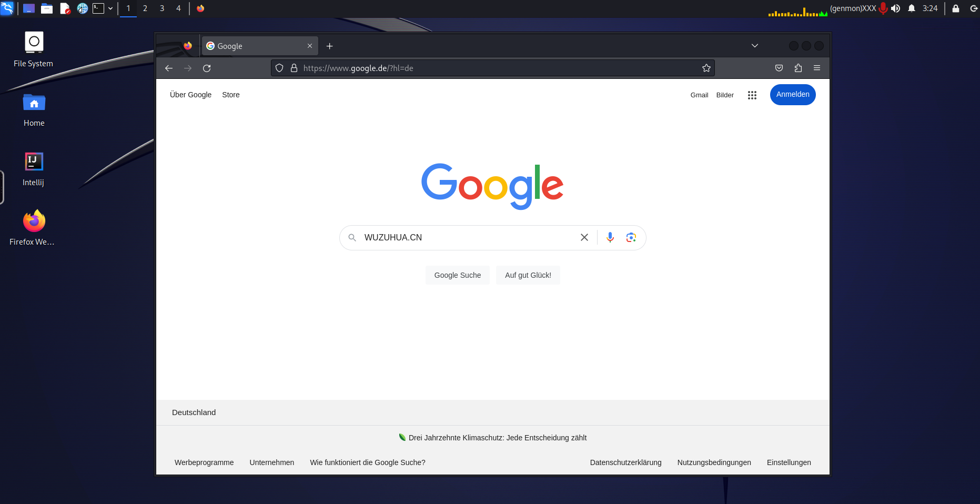Click the blue Anmelden button
This screenshot has width=980, height=504.
coord(792,95)
